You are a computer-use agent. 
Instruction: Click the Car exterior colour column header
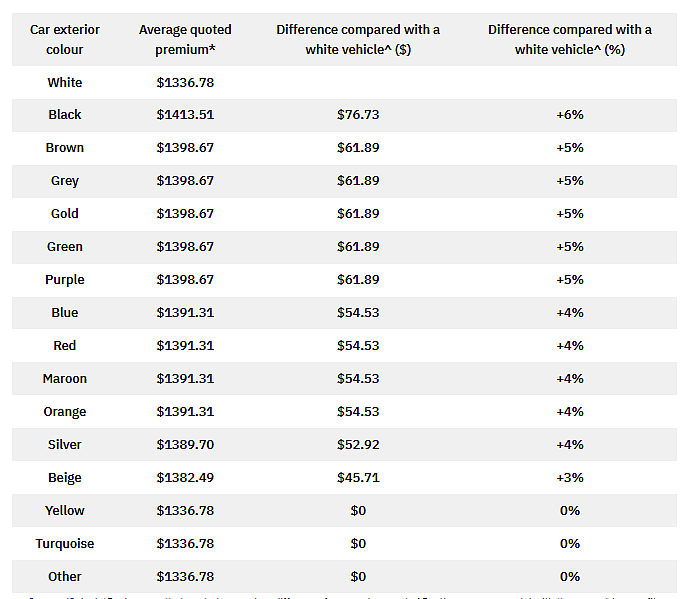tap(65, 40)
